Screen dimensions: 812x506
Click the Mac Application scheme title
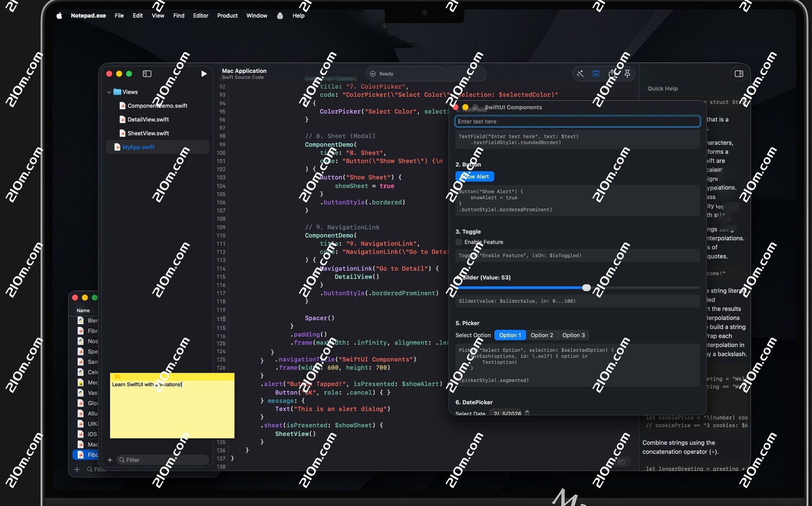244,71
